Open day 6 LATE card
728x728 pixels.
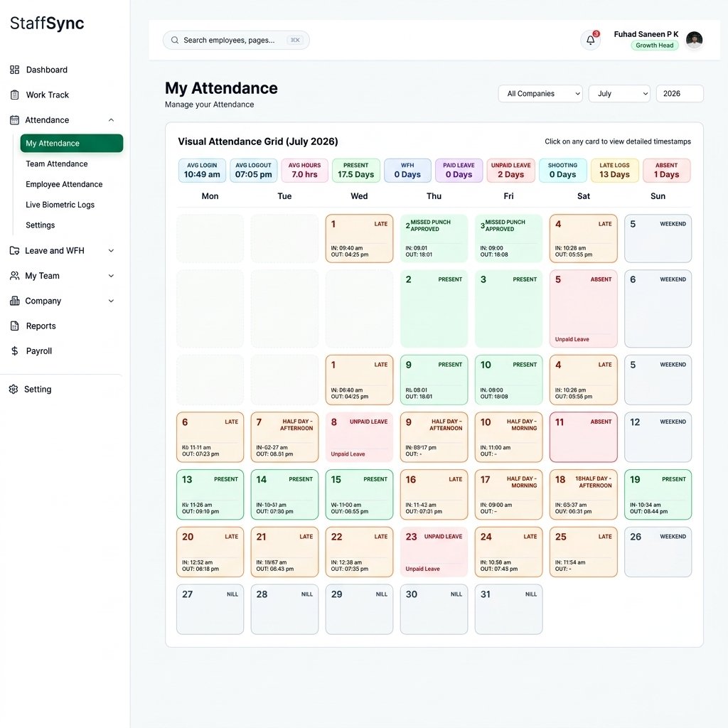click(210, 437)
